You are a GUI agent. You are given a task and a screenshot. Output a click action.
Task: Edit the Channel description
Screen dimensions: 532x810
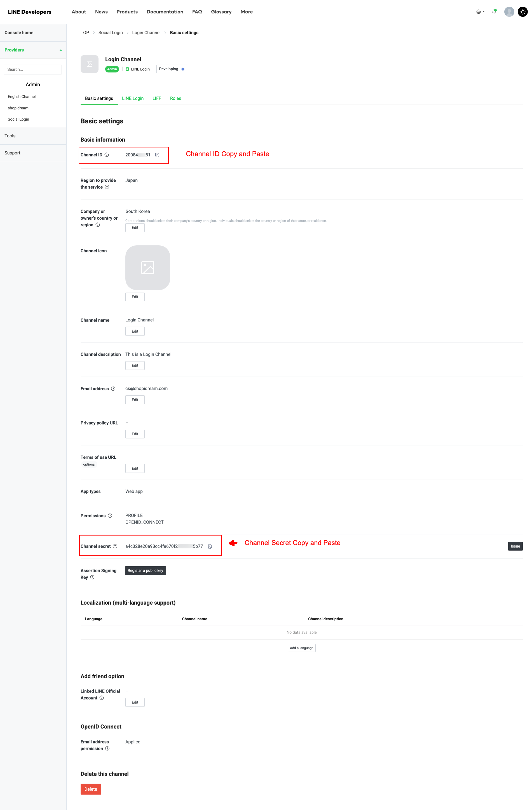tap(135, 365)
